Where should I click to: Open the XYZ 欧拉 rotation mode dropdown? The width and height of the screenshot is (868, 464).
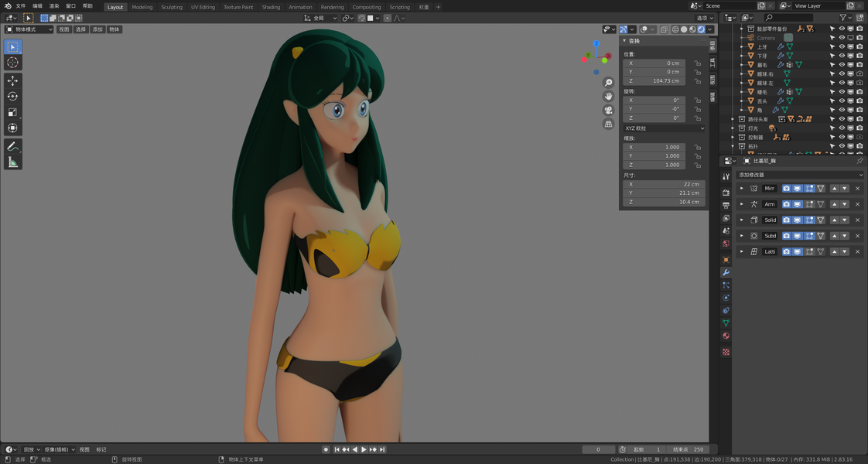[665, 128]
